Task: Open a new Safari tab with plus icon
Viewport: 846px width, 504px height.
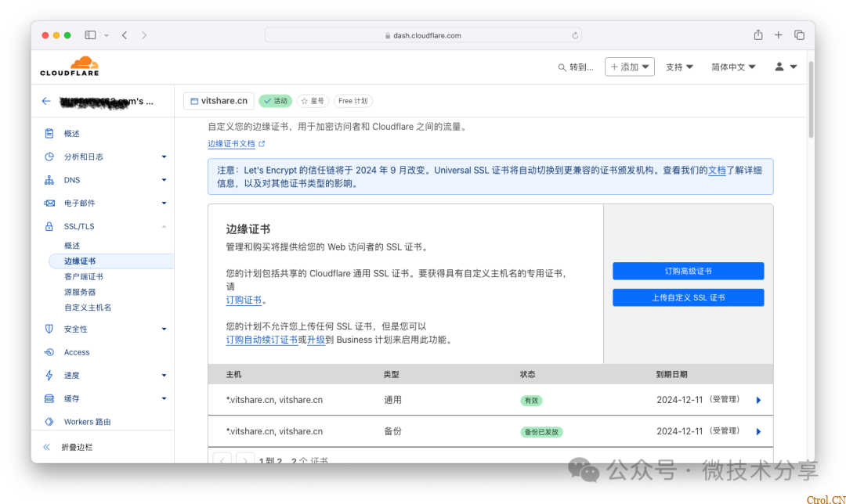Action: (x=778, y=35)
